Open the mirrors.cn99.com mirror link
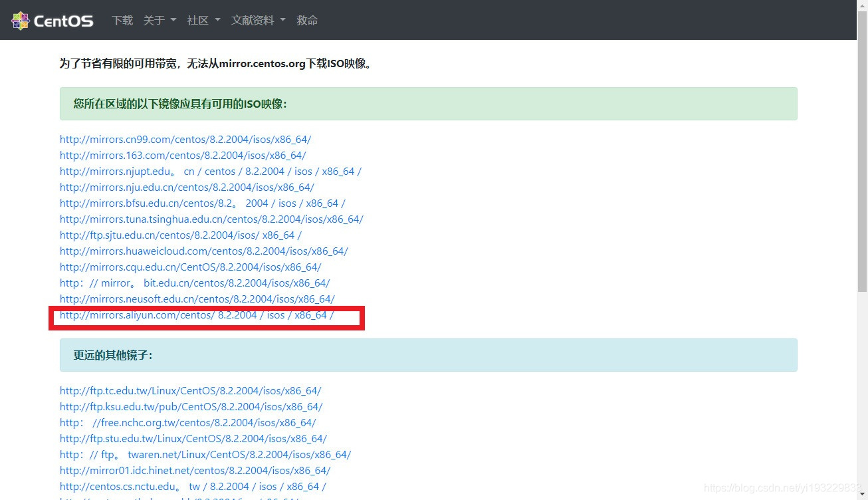Screen dimensions: 868x500 (x=185, y=140)
